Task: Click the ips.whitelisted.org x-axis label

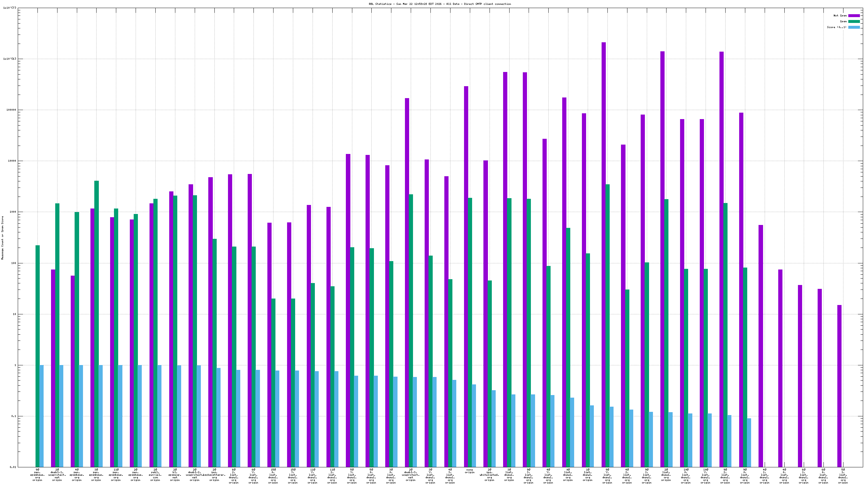Action: 489,474
